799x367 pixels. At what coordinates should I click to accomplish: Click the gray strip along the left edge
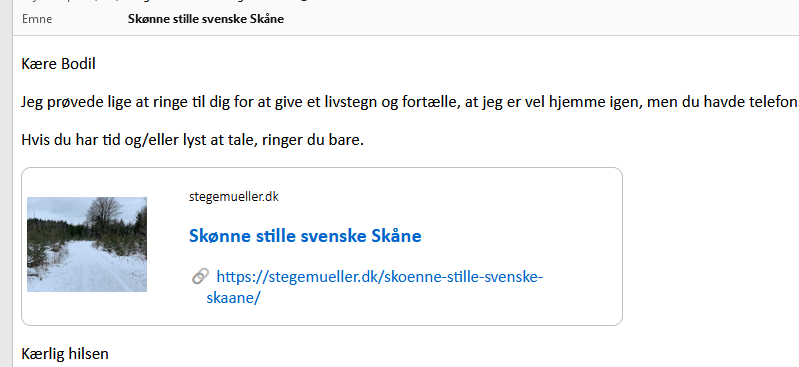coord(6,184)
